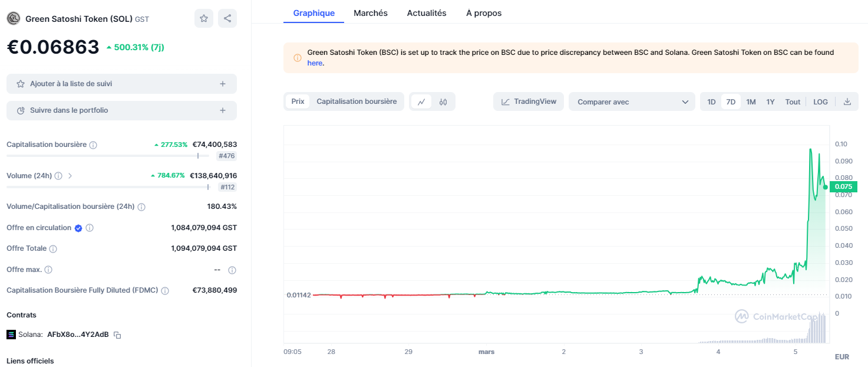This screenshot has width=868, height=367.
Task: Follow the "here" link in the notice
Action: tap(315, 63)
